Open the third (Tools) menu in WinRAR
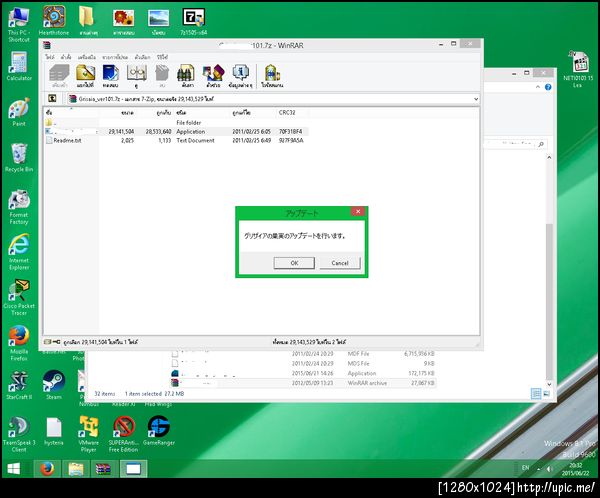This screenshot has height=498, width=600. 86,57
